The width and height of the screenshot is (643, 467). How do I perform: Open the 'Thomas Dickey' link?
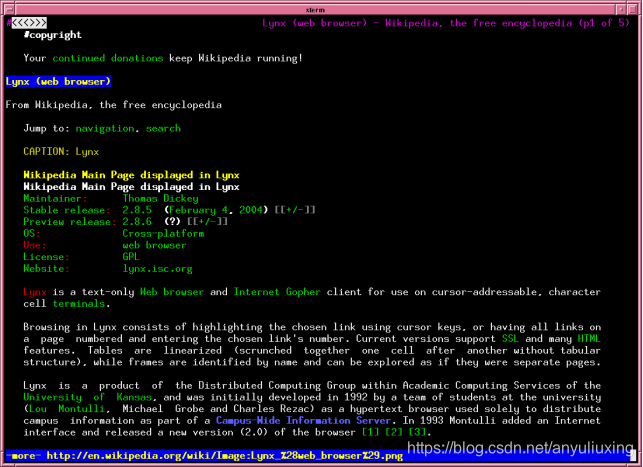[160, 199]
